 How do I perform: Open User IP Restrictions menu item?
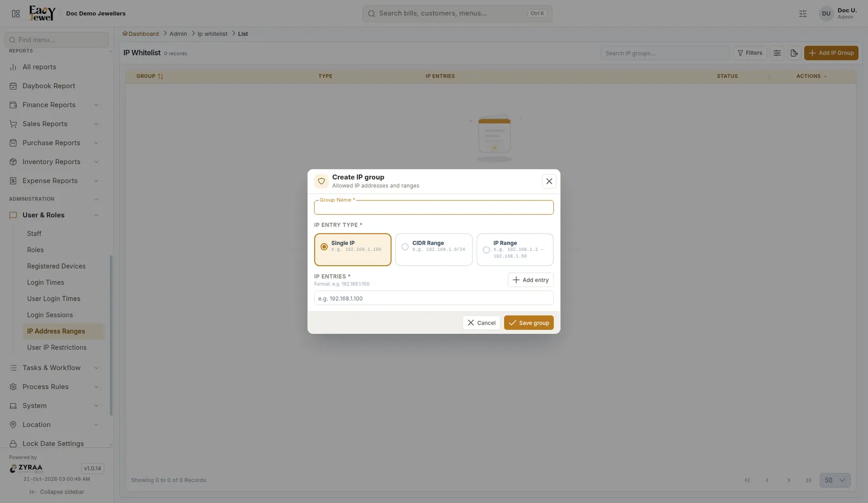tap(57, 347)
